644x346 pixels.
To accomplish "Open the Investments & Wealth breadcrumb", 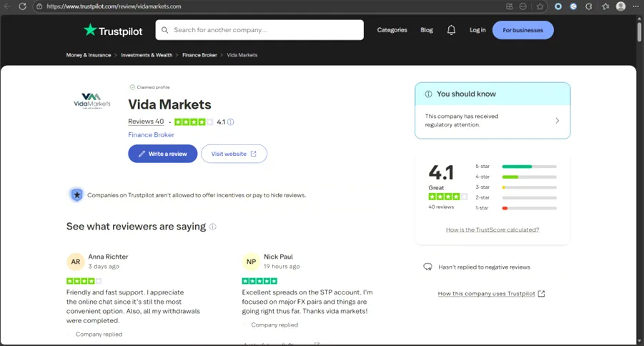I will pyautogui.click(x=147, y=55).
